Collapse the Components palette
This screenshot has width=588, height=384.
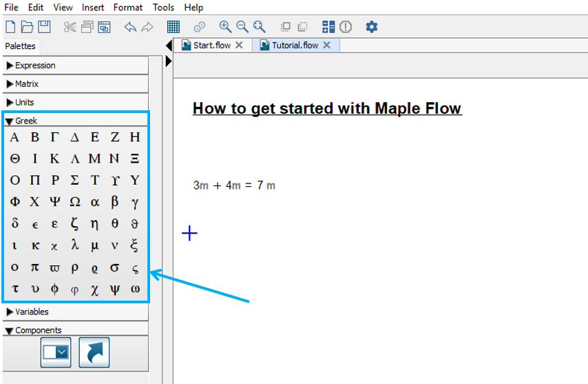point(76,330)
